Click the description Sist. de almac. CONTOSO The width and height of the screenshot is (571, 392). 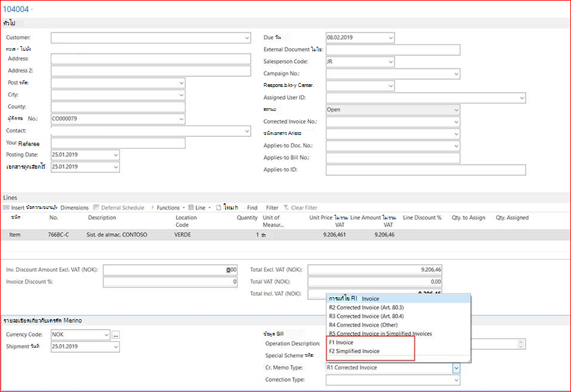coord(117,235)
